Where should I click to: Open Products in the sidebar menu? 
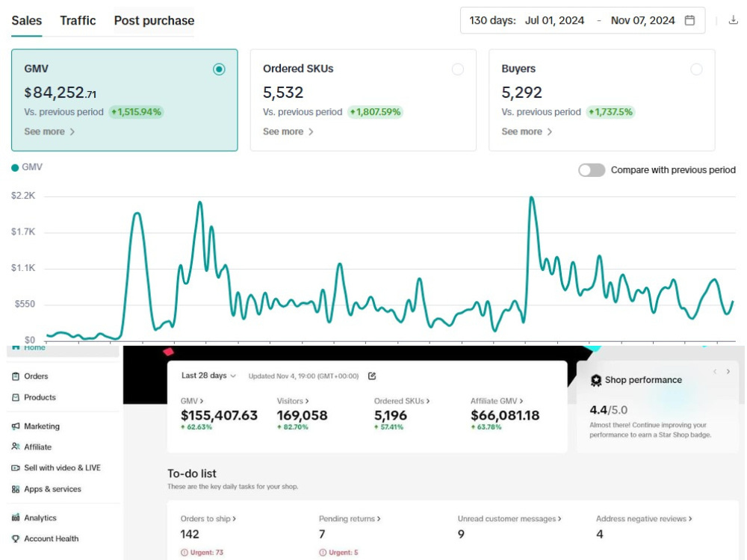[40, 397]
